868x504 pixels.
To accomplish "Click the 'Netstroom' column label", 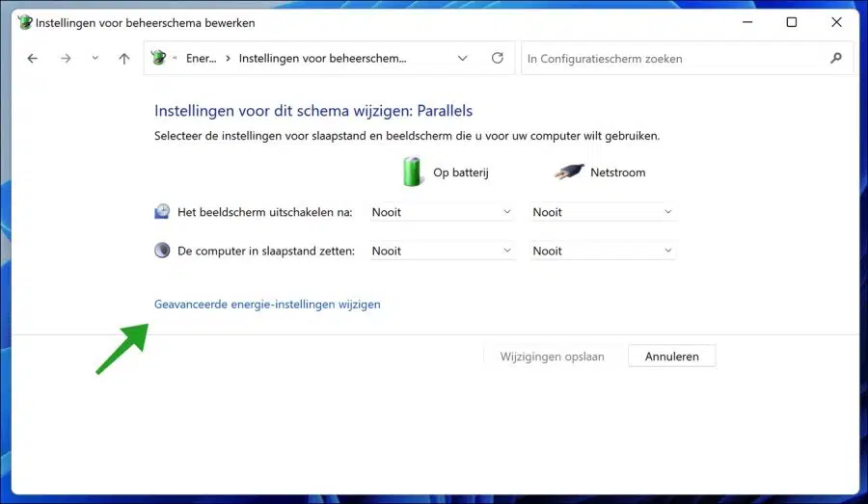I will coord(618,172).
